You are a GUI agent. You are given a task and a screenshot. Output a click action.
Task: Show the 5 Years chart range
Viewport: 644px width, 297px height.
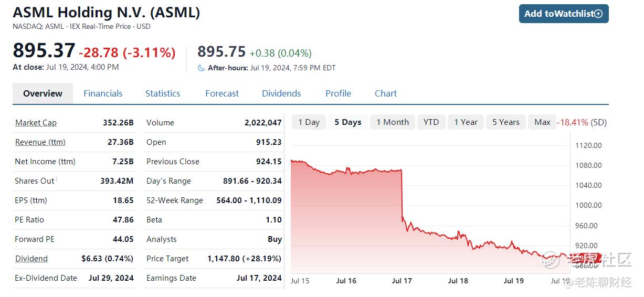505,122
